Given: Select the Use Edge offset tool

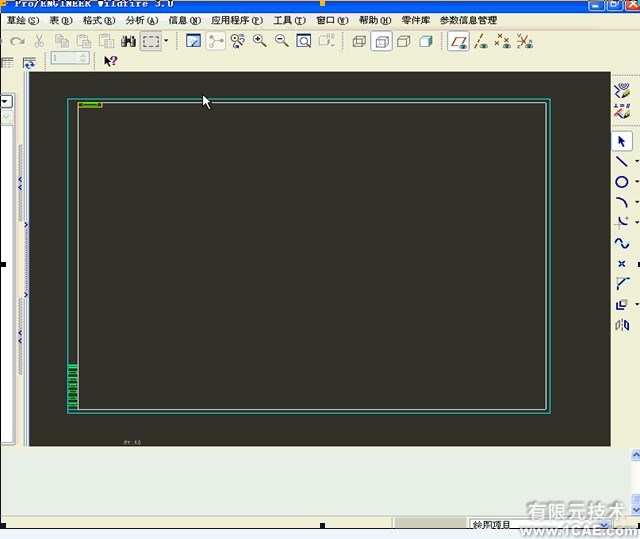Looking at the screenshot, I should click(x=622, y=304).
